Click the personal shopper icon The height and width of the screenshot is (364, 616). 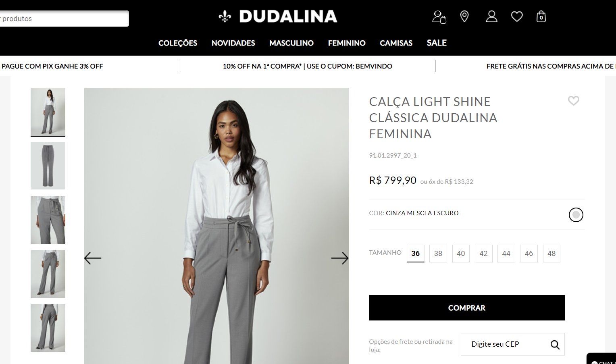pos(439,17)
